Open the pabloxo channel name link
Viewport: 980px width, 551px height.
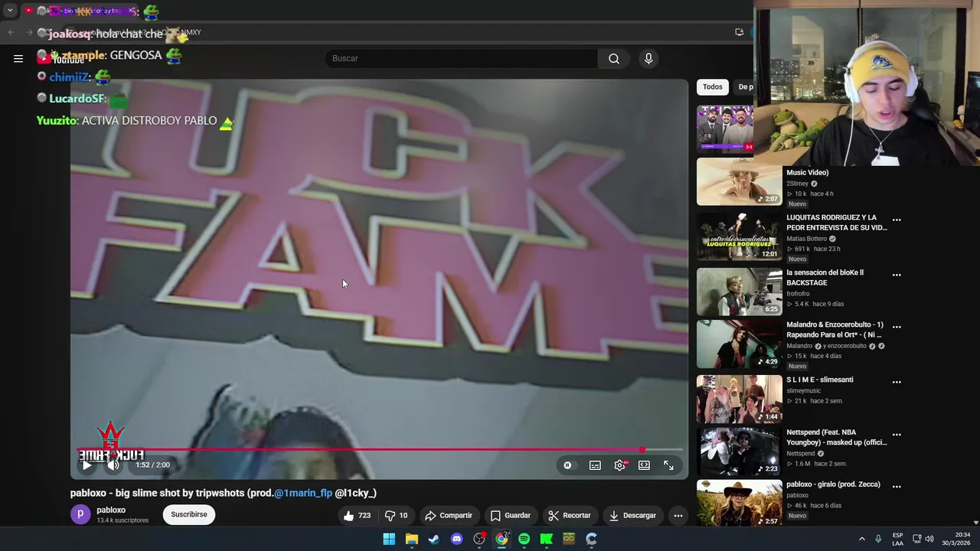click(x=111, y=510)
